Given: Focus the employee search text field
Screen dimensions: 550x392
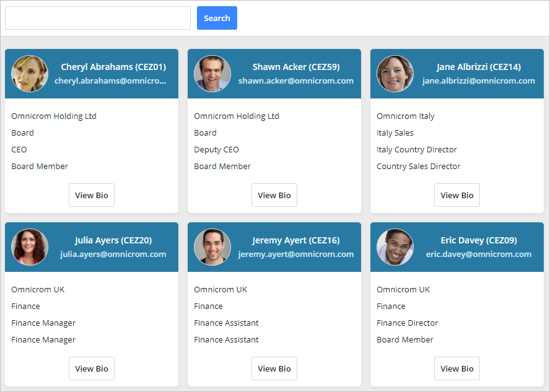Looking at the screenshot, I should coord(98,18).
